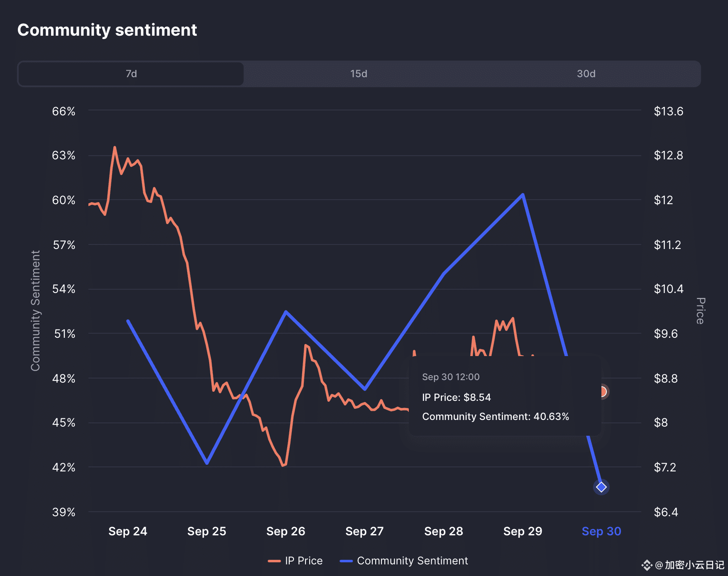Click the Sep 28 x-axis date label
728x576 pixels.
(x=444, y=531)
